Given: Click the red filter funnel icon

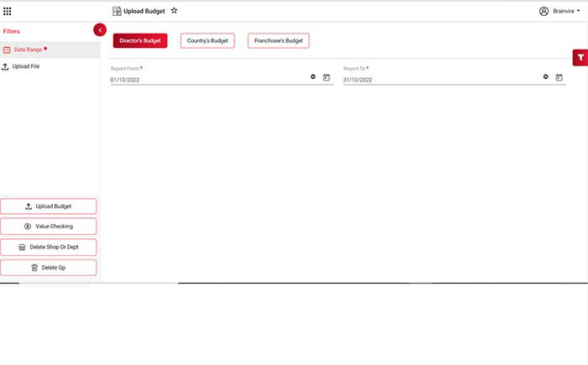Looking at the screenshot, I should [x=580, y=57].
